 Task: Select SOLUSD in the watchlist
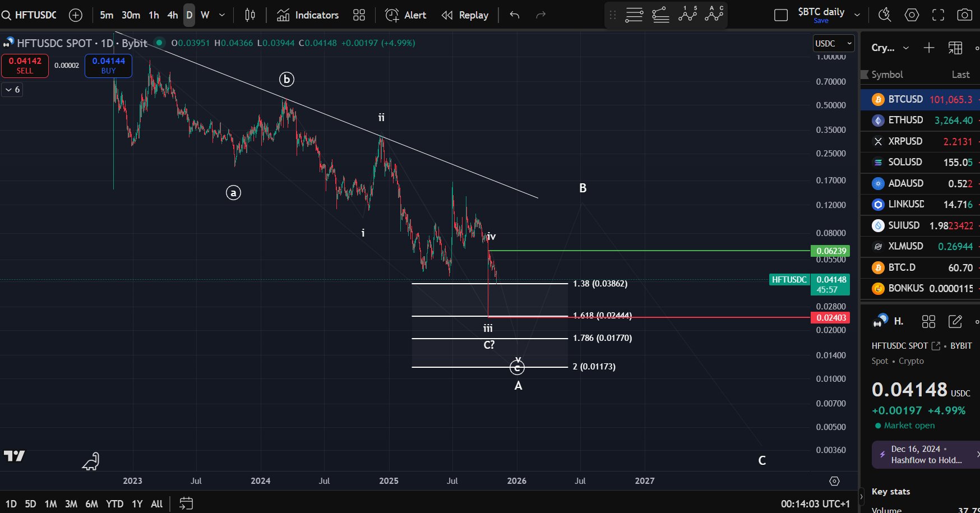(921, 162)
